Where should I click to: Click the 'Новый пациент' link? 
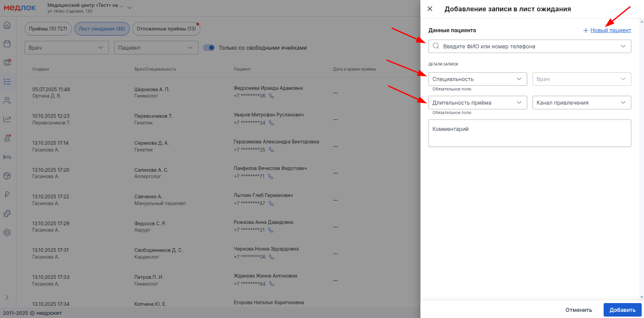click(610, 30)
